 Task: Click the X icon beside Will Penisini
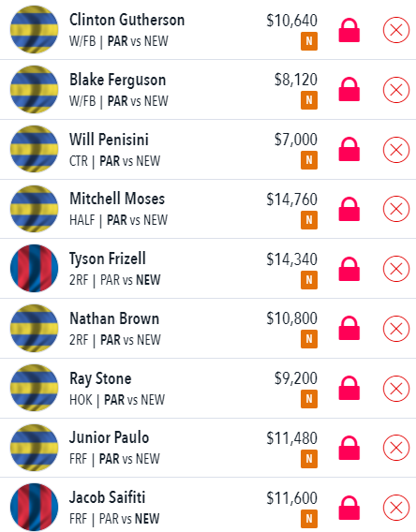[x=396, y=150]
